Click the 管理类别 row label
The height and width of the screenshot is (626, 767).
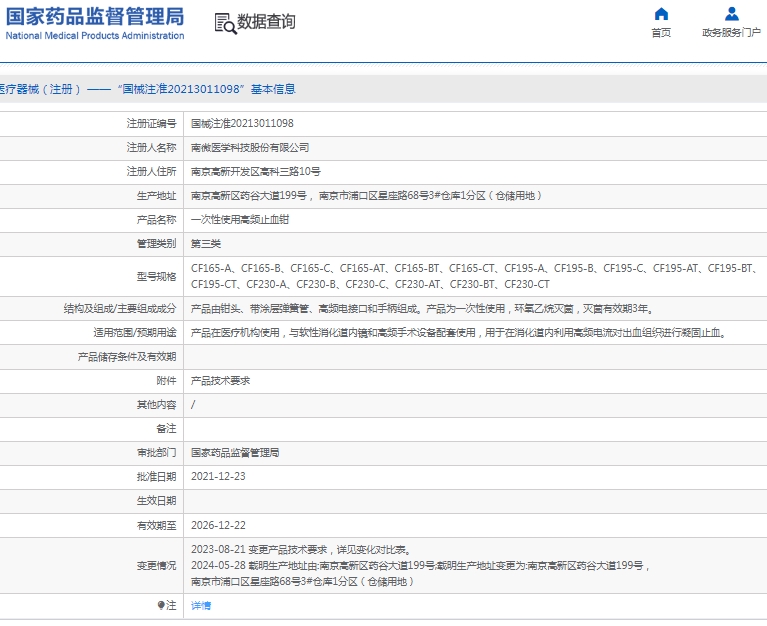click(x=157, y=244)
